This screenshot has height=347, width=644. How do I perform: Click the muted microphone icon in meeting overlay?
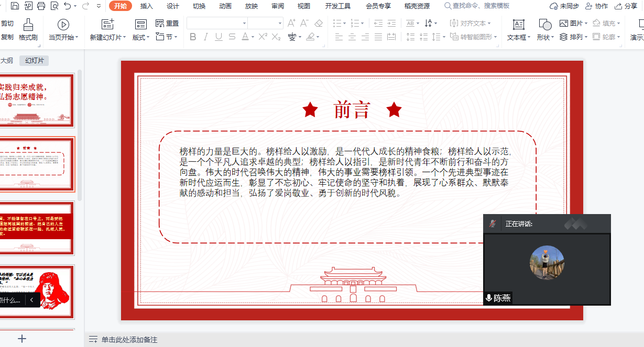tap(493, 223)
